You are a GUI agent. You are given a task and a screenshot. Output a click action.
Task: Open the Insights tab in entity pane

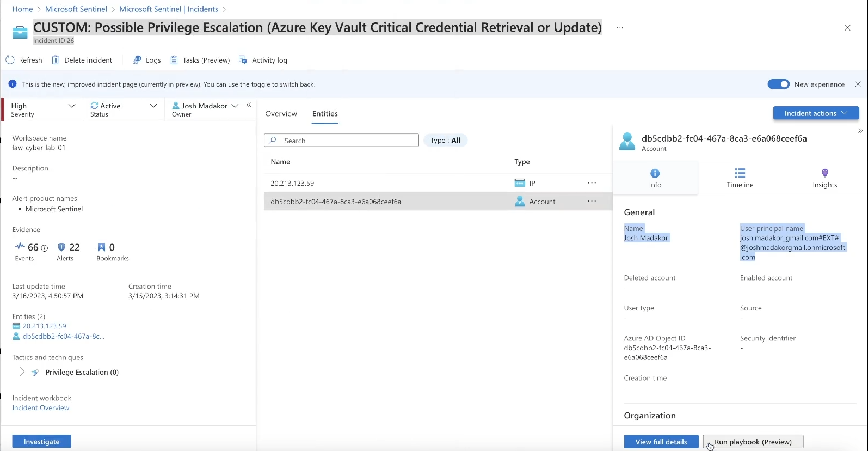click(x=825, y=178)
